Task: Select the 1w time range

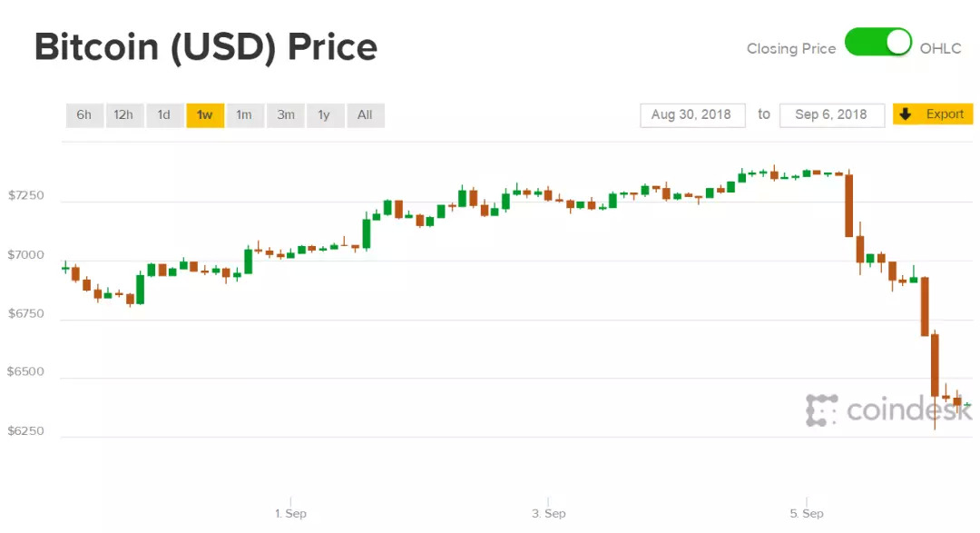Action: (205, 115)
